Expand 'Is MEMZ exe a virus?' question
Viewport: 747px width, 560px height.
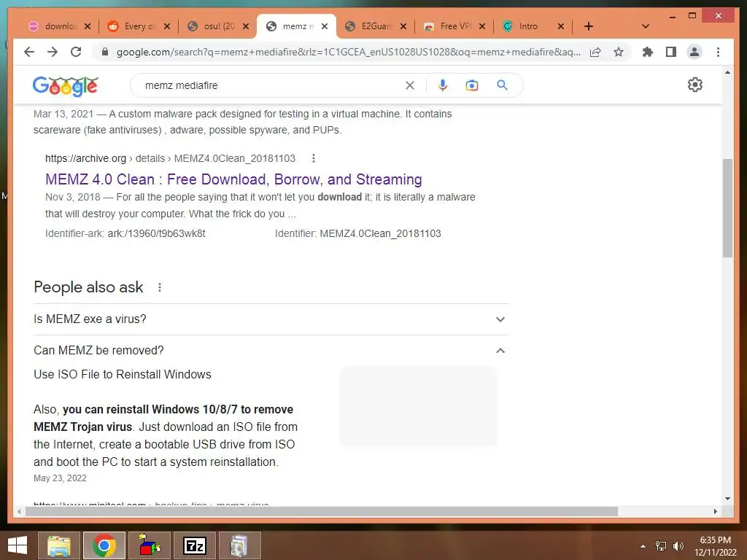271,319
